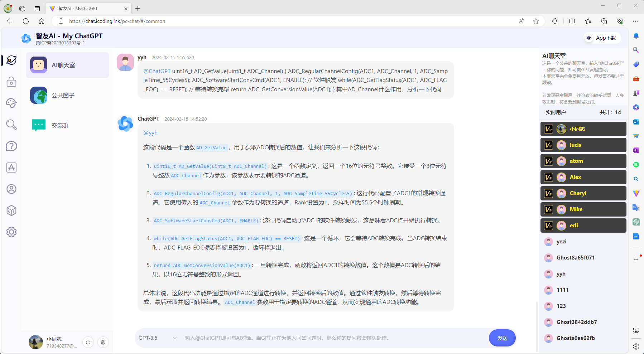The width and height of the screenshot is (644, 354).
Task: Open the browser collections icon in toolbar
Action: click(x=604, y=21)
